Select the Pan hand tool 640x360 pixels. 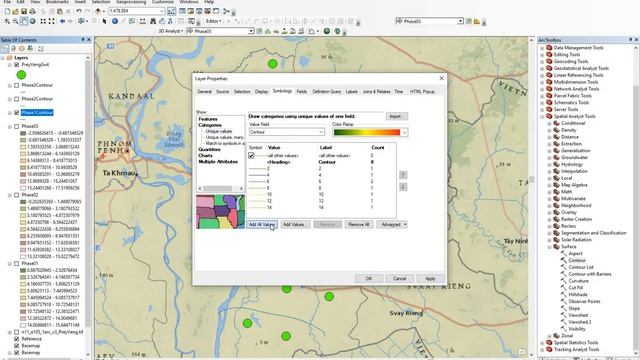[x=24, y=21]
